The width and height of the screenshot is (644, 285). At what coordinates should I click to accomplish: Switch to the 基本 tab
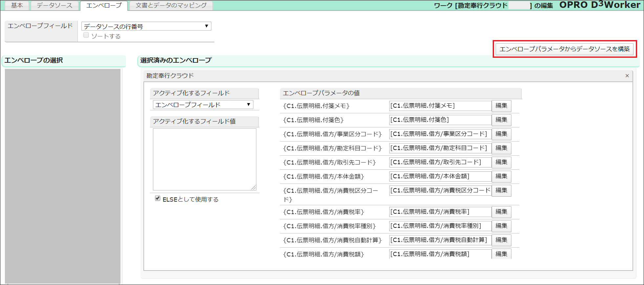(17, 6)
